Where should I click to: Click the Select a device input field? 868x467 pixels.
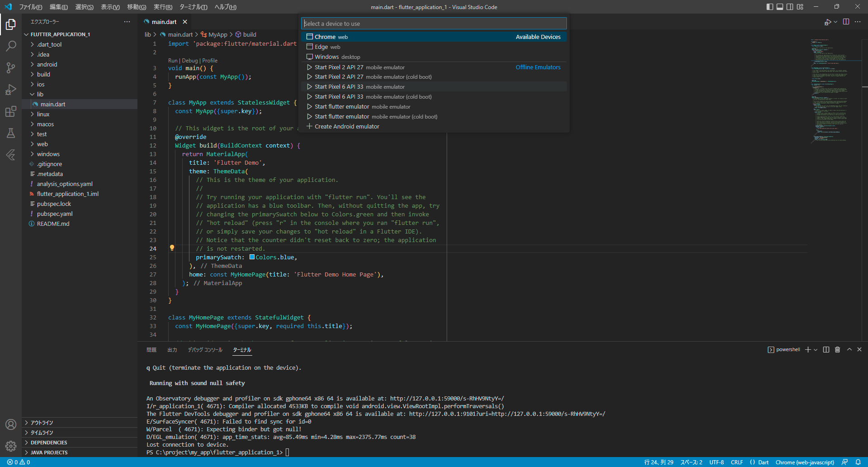click(x=434, y=24)
